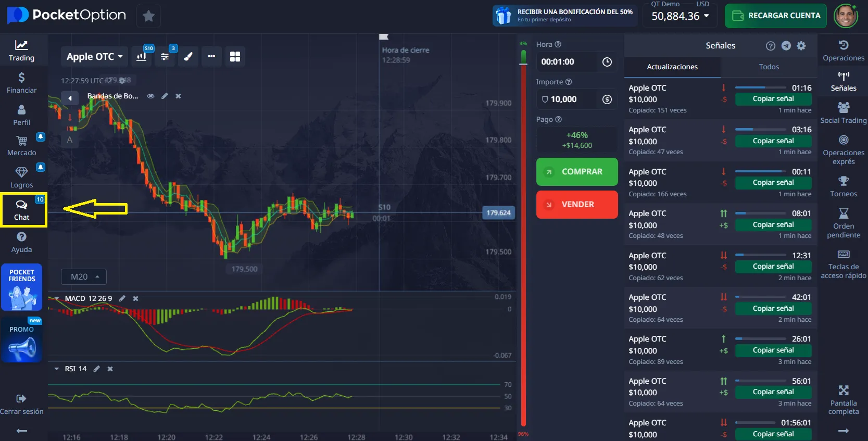
Task: Copiar señal with 01:16 timer
Action: (773, 99)
